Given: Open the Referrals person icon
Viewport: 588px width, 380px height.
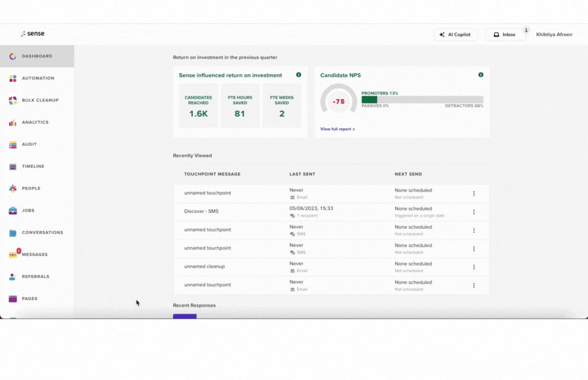Looking at the screenshot, I should point(12,277).
